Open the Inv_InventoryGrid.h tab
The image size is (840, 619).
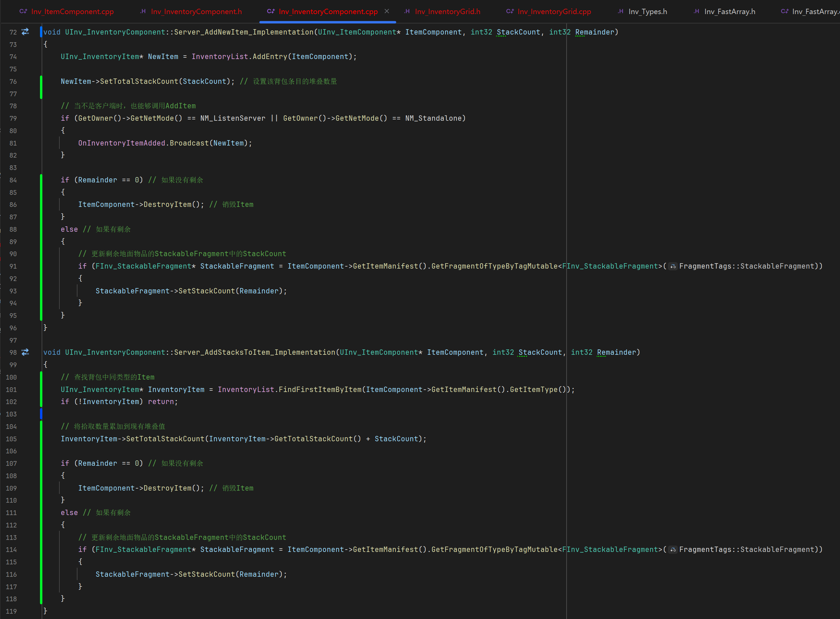tap(447, 12)
